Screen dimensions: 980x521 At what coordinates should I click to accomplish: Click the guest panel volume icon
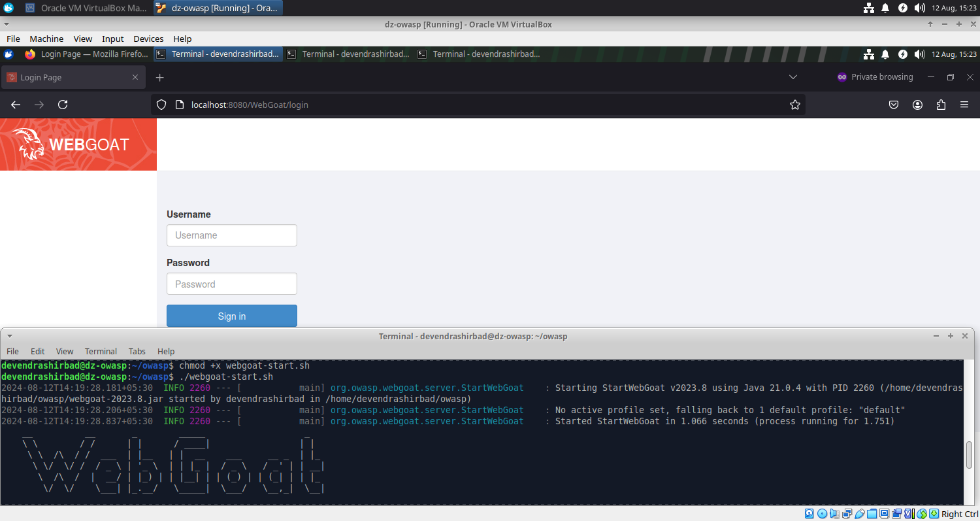(920, 54)
